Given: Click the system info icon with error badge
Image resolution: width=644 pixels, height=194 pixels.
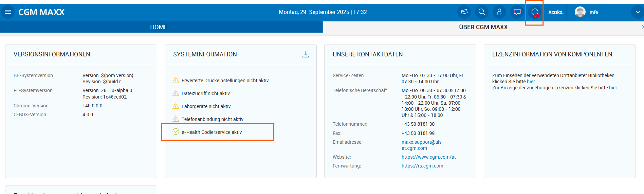Looking at the screenshot, I should click(x=535, y=13).
